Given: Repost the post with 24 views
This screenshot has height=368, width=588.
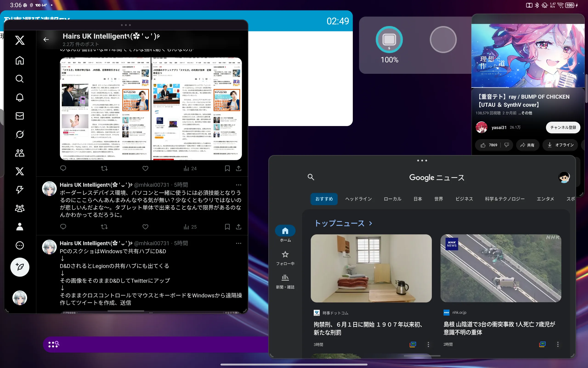Looking at the screenshot, I should click(104, 168).
